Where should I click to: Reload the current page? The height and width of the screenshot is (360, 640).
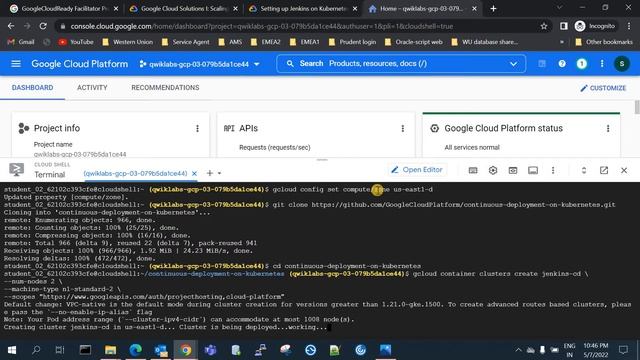click(x=43, y=26)
